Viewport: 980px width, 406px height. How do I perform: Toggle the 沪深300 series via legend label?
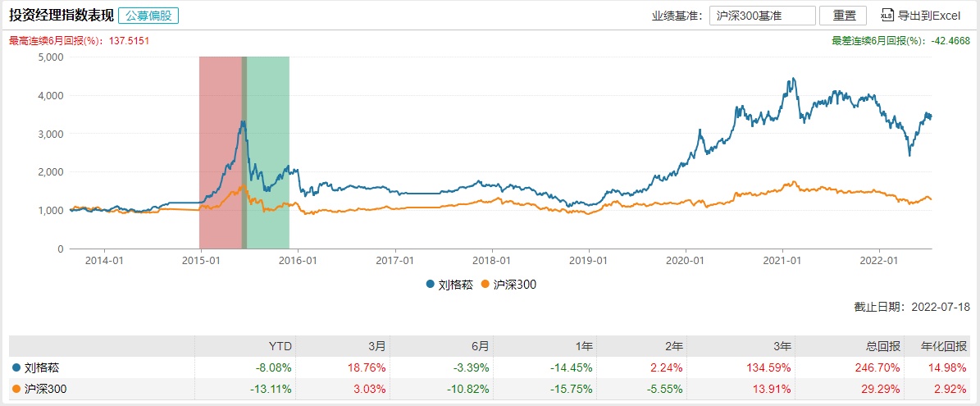coord(514,285)
